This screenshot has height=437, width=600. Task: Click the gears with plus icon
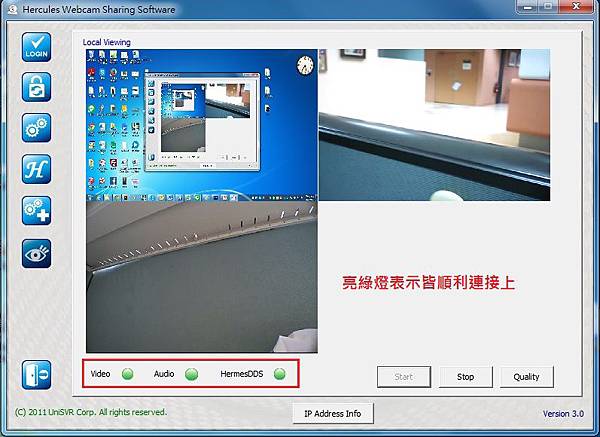tap(36, 211)
